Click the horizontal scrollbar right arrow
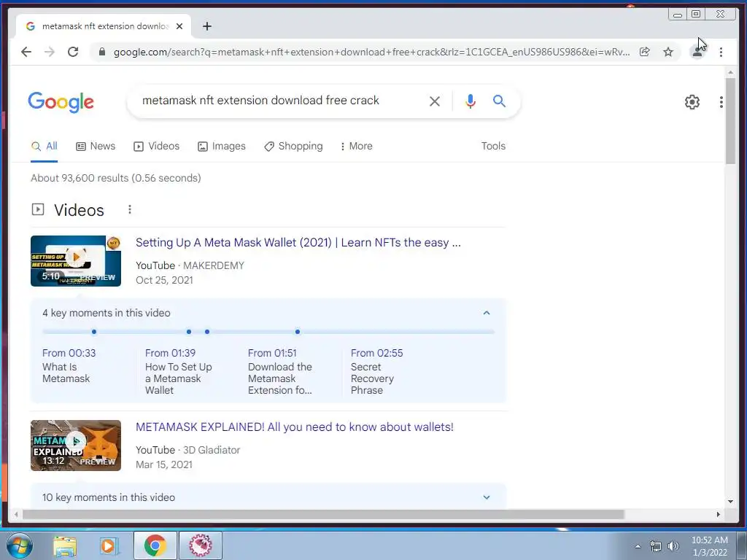 [x=719, y=514]
